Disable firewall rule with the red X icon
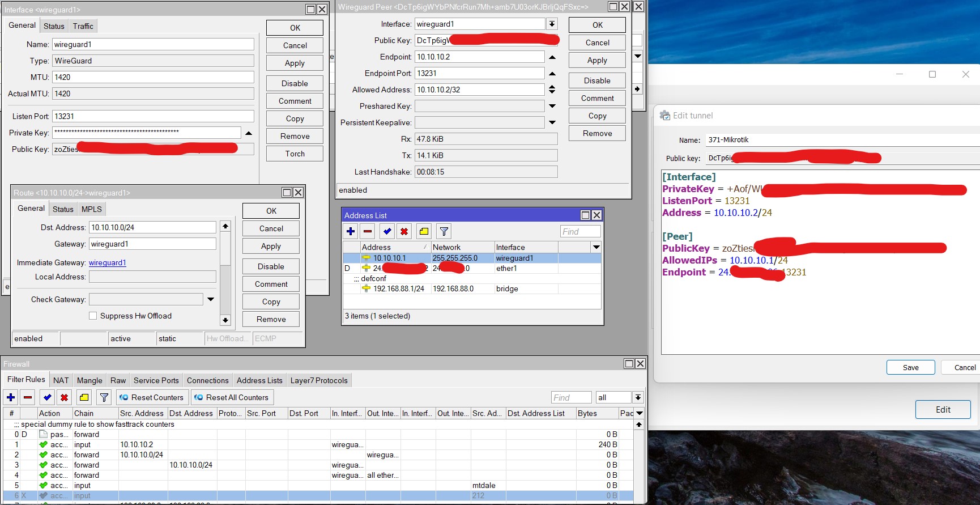 pyautogui.click(x=65, y=397)
